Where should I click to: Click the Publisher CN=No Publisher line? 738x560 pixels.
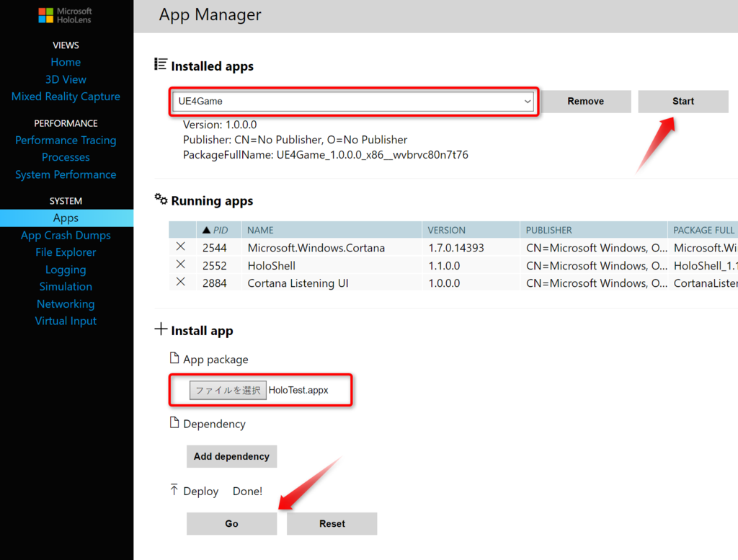click(295, 140)
